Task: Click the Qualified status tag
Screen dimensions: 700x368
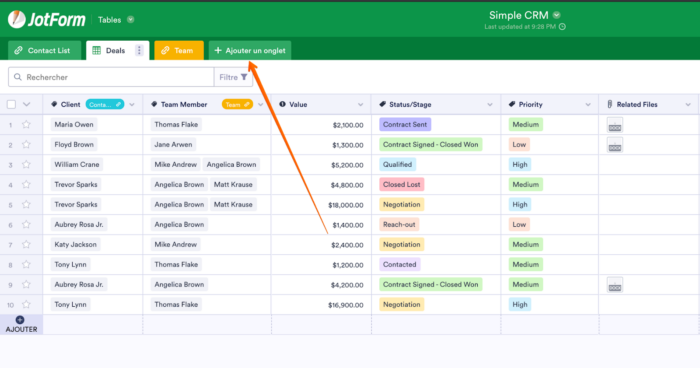Action: point(397,164)
